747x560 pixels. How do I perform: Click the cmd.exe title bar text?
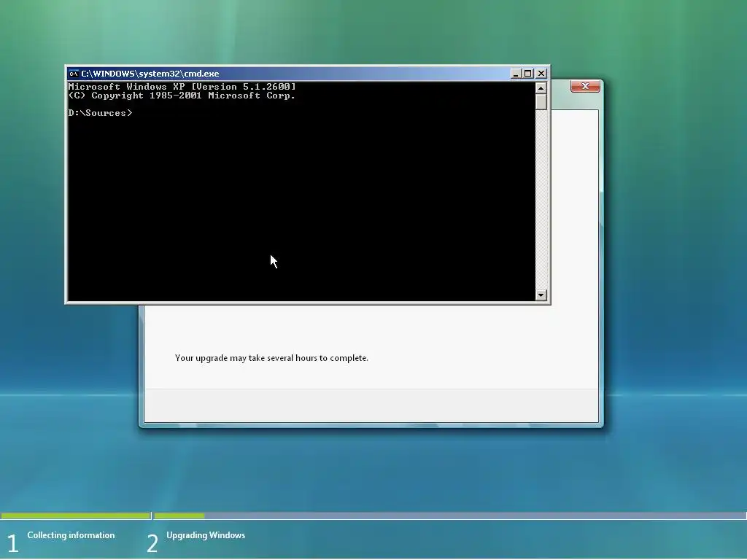point(150,74)
